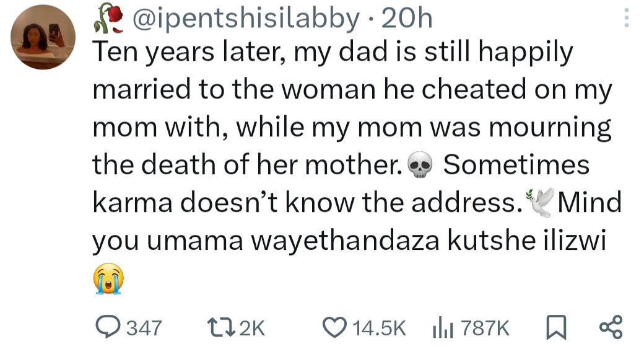
Task: Like the tweet with the heart icon
Action: (x=336, y=327)
